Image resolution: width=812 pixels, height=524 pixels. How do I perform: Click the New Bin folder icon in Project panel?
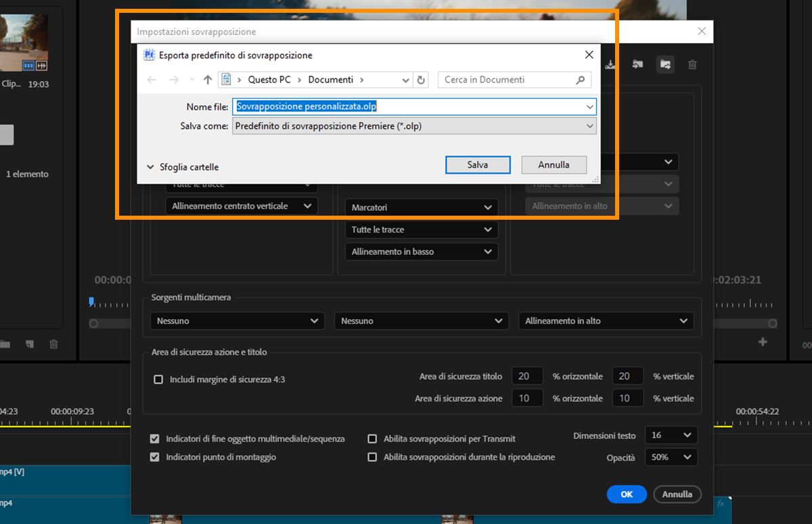coord(5,344)
